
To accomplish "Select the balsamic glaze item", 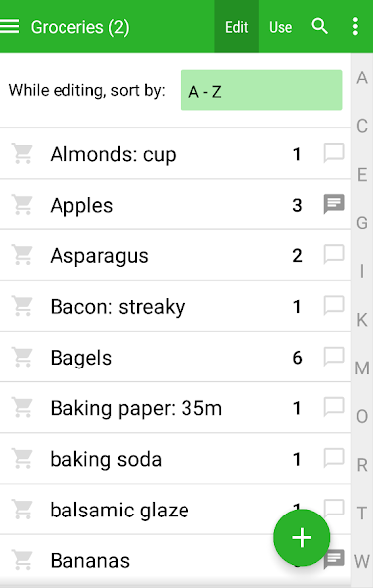I will (176, 510).
